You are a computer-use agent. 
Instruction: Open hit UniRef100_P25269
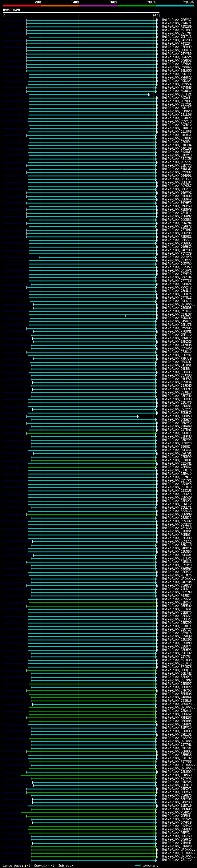[x=177, y=26]
